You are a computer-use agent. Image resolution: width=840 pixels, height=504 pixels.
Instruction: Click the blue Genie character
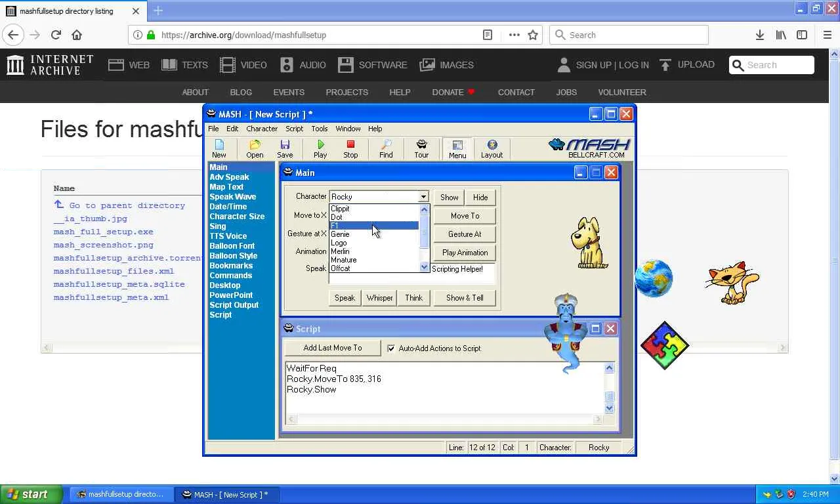pyautogui.click(x=564, y=333)
